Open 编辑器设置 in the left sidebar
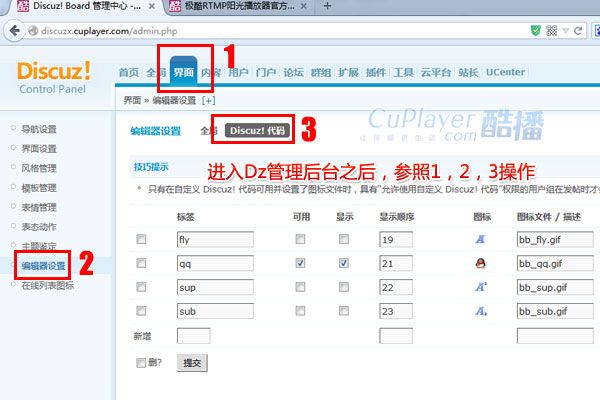The height and width of the screenshot is (400, 600). [x=44, y=266]
